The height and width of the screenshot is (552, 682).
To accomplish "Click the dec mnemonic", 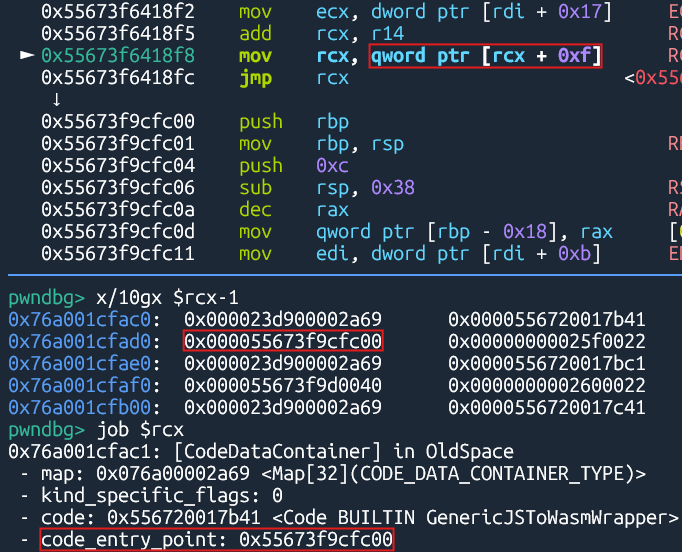I will tap(255, 209).
